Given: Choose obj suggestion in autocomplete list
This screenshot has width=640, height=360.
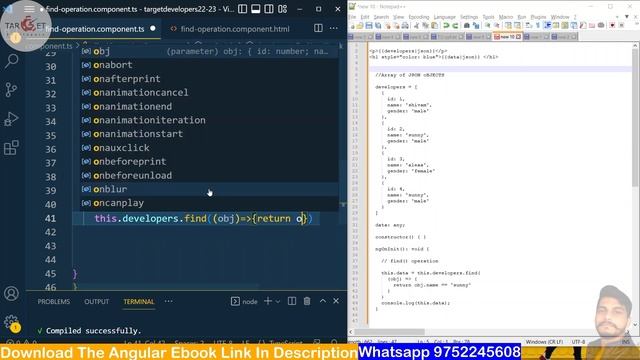Looking at the screenshot, I should pos(209,51).
